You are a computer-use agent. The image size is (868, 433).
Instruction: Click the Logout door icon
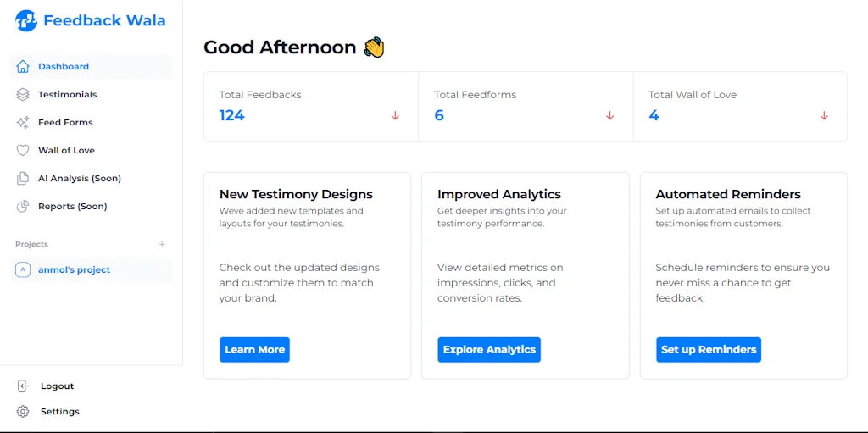[x=23, y=386]
